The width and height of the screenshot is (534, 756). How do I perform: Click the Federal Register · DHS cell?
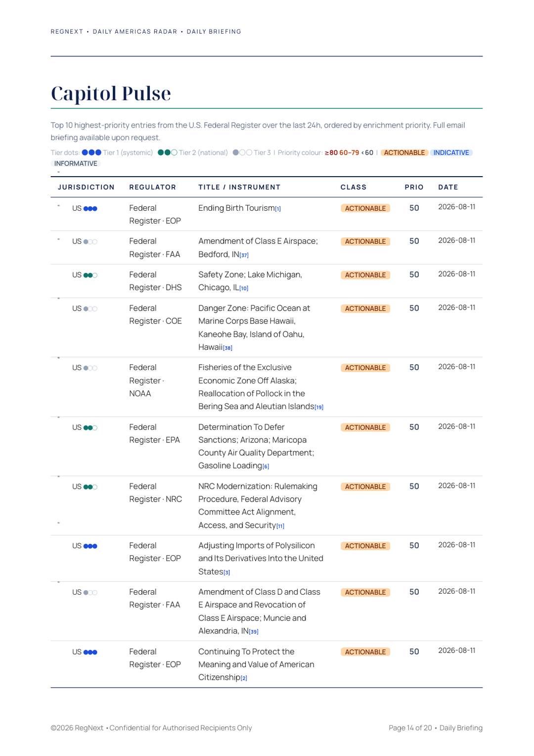click(x=155, y=282)
